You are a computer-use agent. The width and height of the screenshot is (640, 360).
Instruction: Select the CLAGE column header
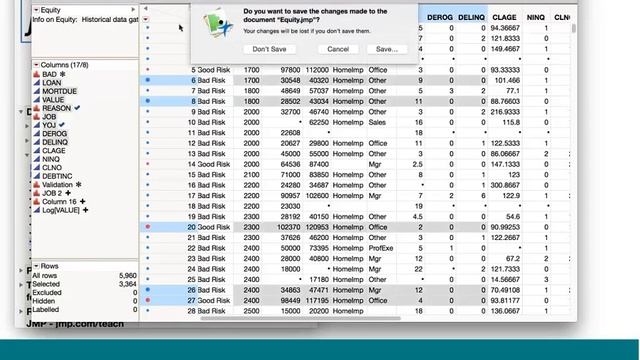(504, 18)
